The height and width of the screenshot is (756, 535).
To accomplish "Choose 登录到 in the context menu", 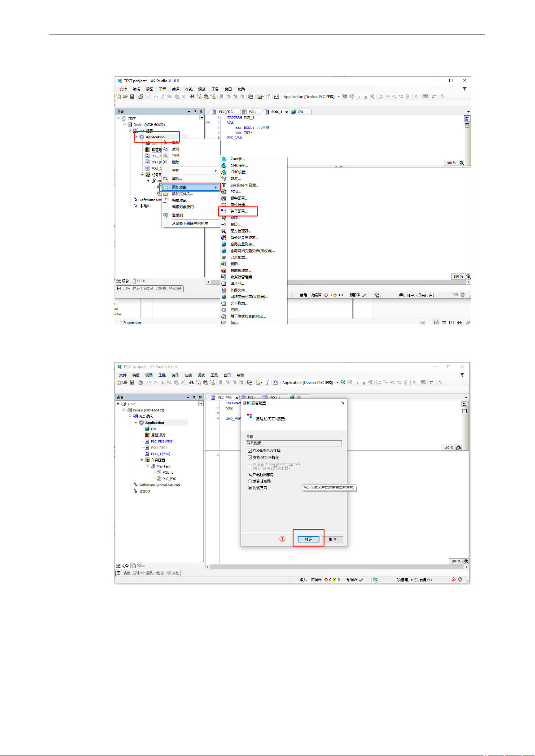I will [177, 215].
